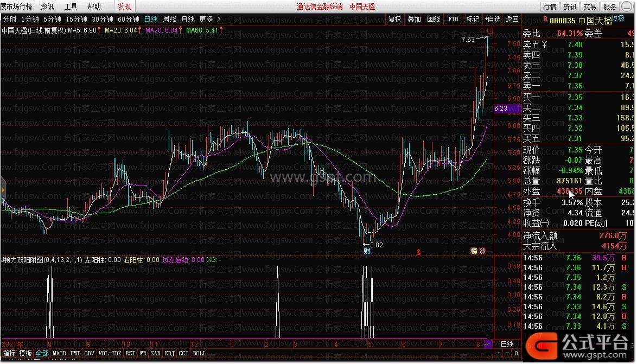Viewport: 637px width, 364px height.
Task: Switch to 60分钟 chart period
Action: [129, 19]
